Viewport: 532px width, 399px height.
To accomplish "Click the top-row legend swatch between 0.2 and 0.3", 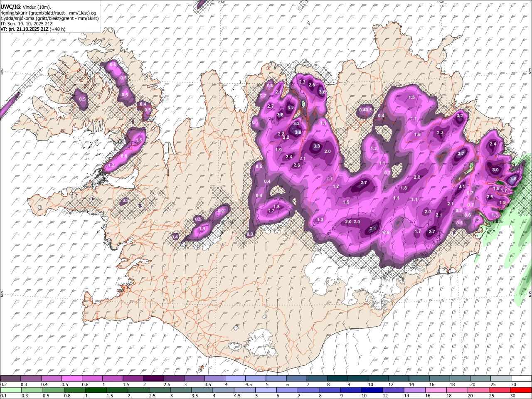I will point(11,378).
